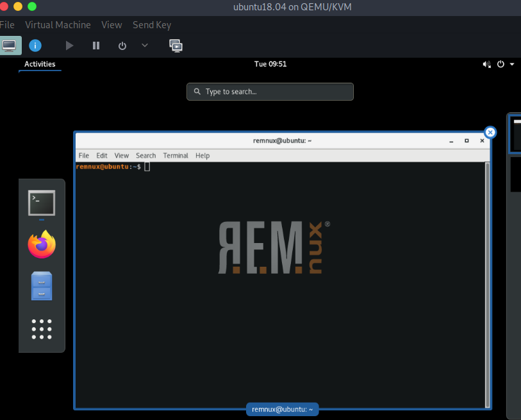
Task: Maximize the remnux terminal window
Action: 467,141
